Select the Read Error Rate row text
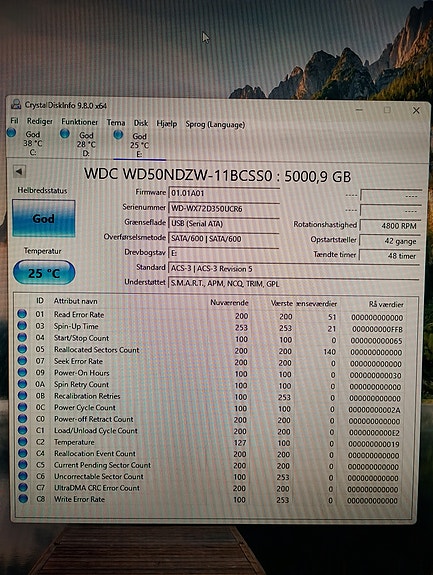 point(79,315)
